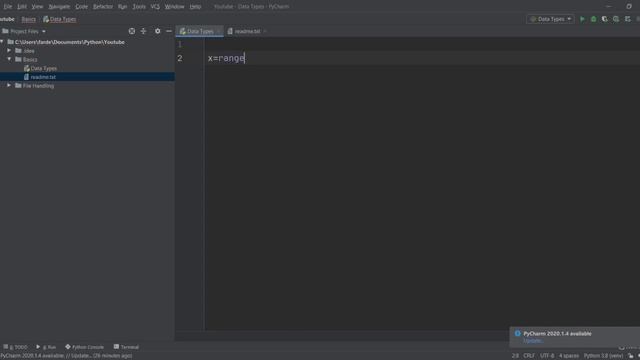This screenshot has width=640, height=360.
Task: Click the CRLF line separator status item
Action: 529,356
